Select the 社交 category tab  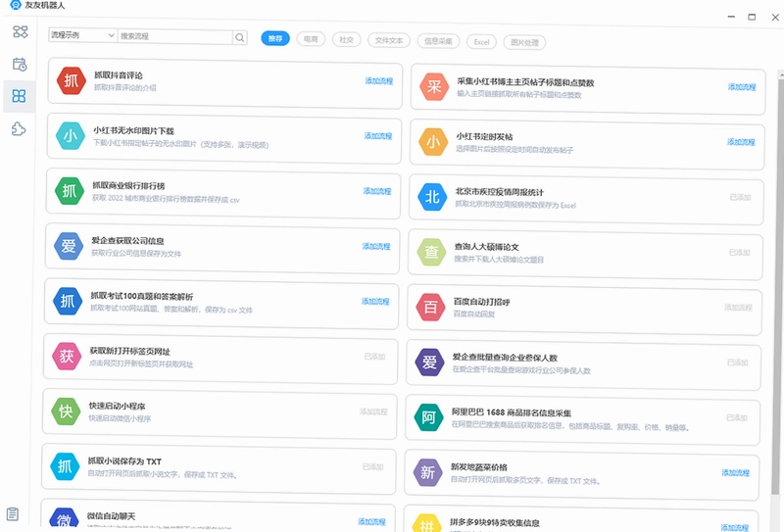[346, 40]
